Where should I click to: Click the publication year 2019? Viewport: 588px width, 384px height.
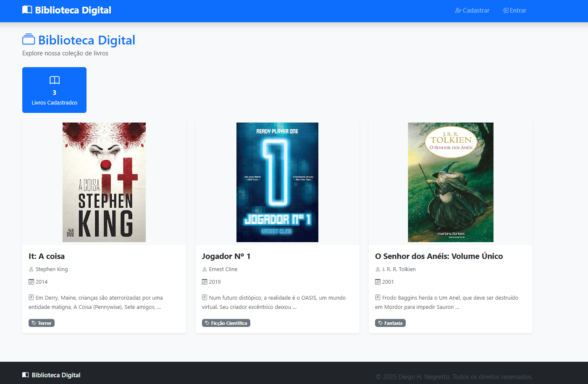[215, 282]
